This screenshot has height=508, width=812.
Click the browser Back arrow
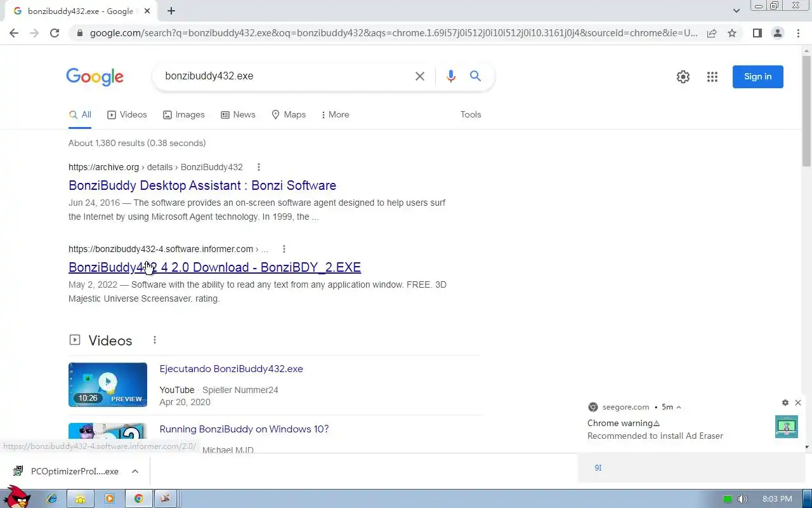pyautogui.click(x=14, y=33)
